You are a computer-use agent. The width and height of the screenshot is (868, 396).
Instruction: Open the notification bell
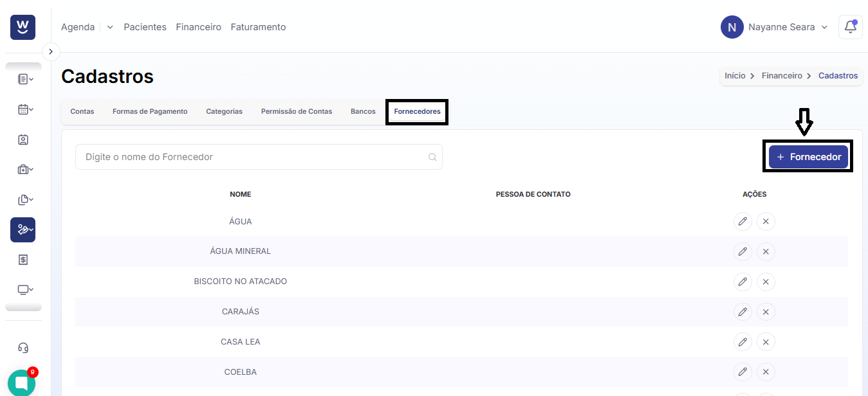coord(851,27)
